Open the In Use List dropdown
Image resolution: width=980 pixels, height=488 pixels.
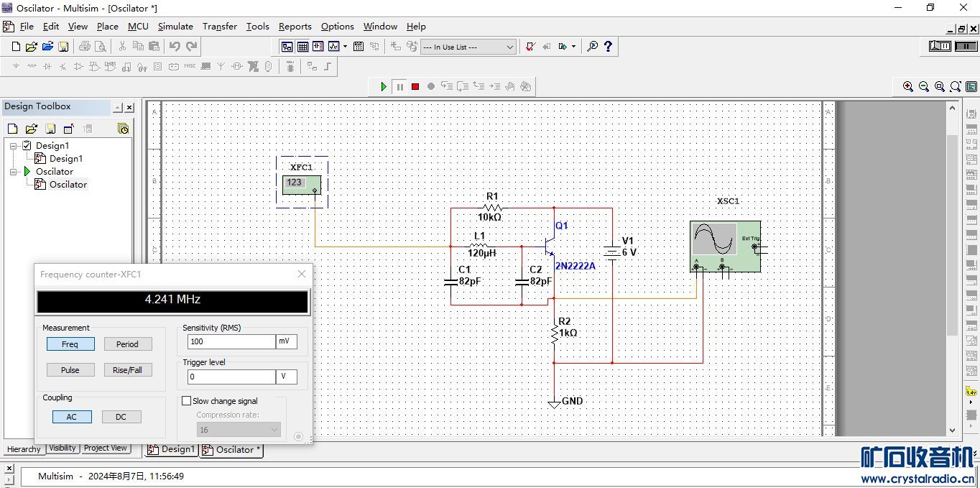pyautogui.click(x=468, y=47)
